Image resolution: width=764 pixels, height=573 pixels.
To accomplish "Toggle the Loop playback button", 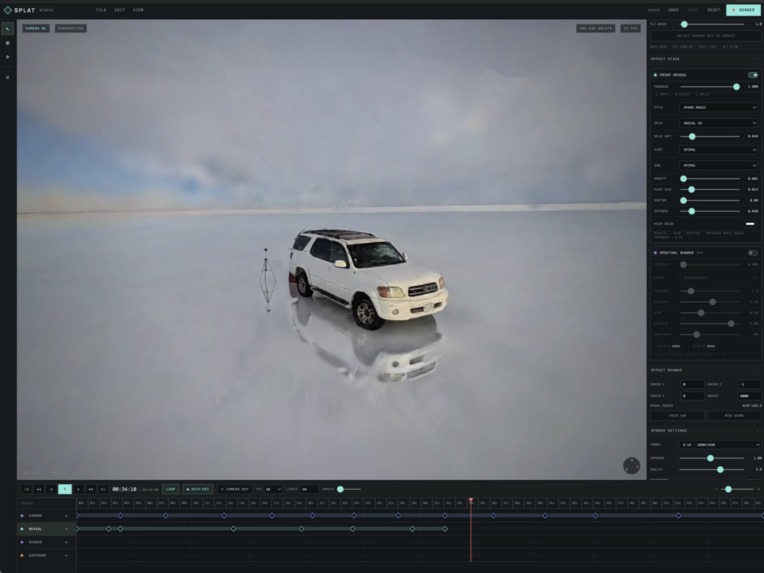I will click(171, 489).
